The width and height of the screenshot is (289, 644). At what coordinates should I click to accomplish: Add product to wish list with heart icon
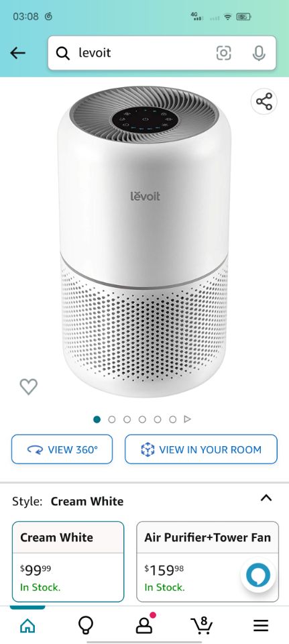pos(29,386)
